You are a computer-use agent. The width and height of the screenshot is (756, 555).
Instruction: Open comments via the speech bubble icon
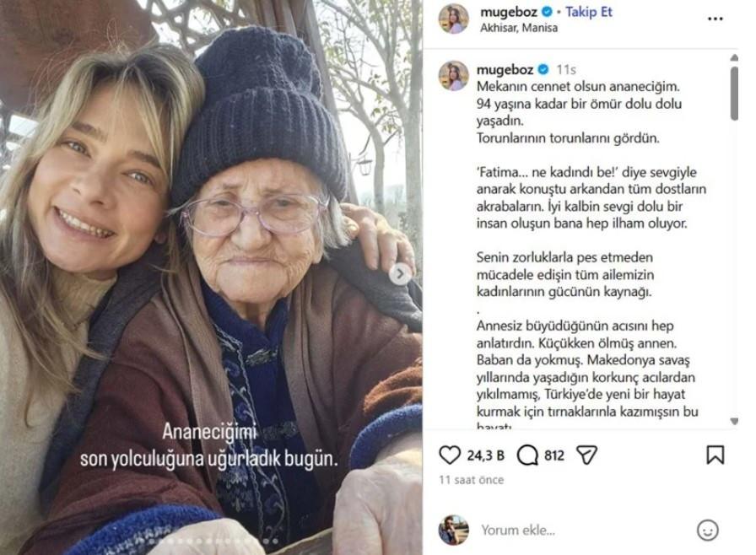coord(527,455)
